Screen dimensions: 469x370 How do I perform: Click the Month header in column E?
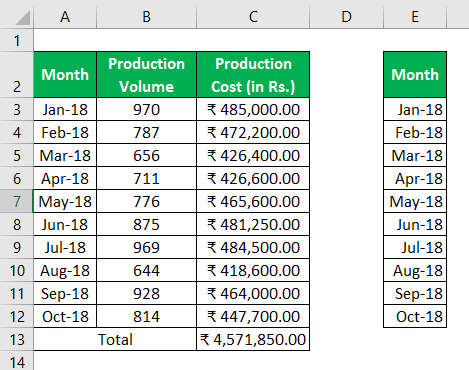point(415,75)
